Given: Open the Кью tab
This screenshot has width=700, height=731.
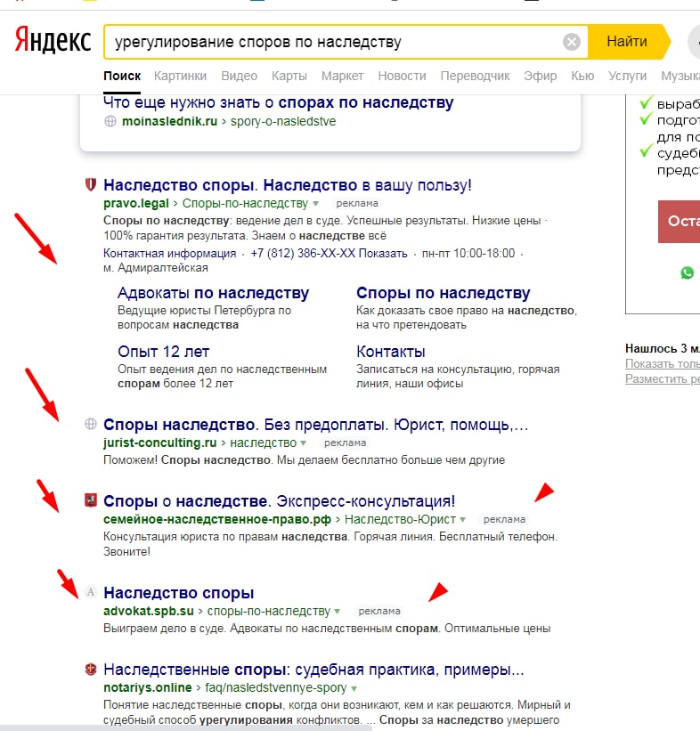Looking at the screenshot, I should point(582,76).
